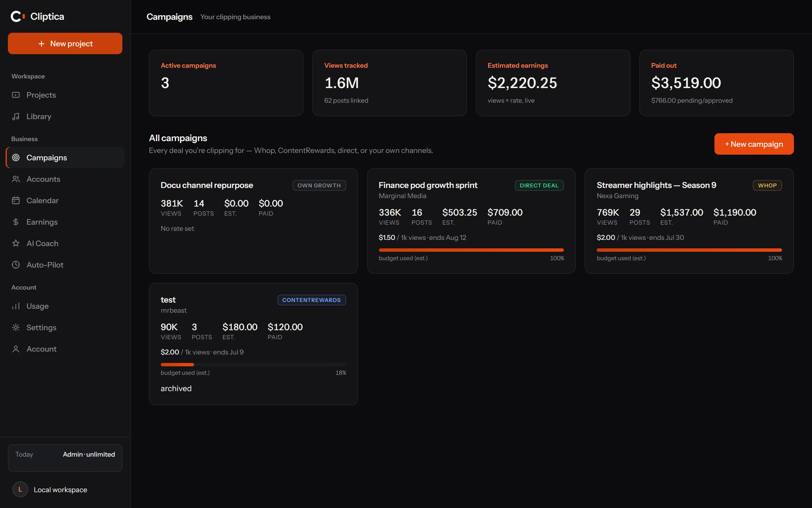
Task: Select Campaigns in the Business section
Action: tap(65, 157)
